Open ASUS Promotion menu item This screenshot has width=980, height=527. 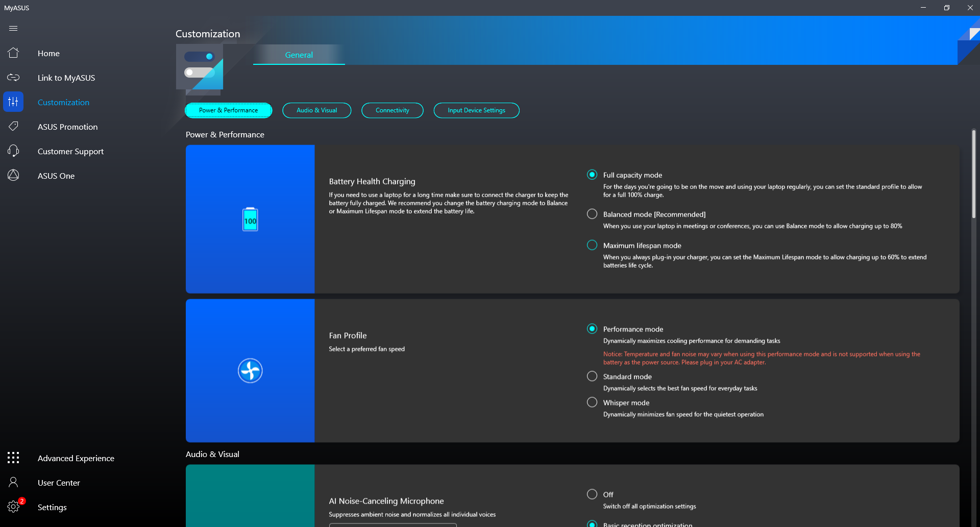click(67, 127)
